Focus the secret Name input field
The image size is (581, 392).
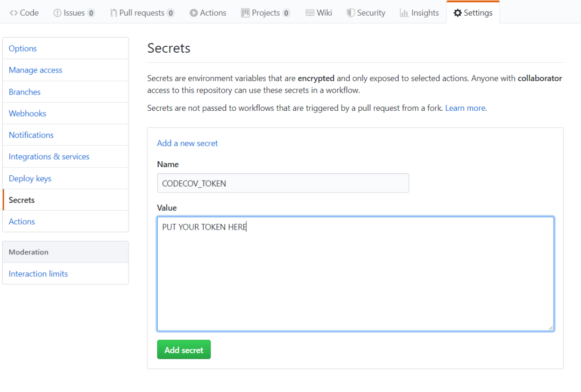click(x=283, y=183)
